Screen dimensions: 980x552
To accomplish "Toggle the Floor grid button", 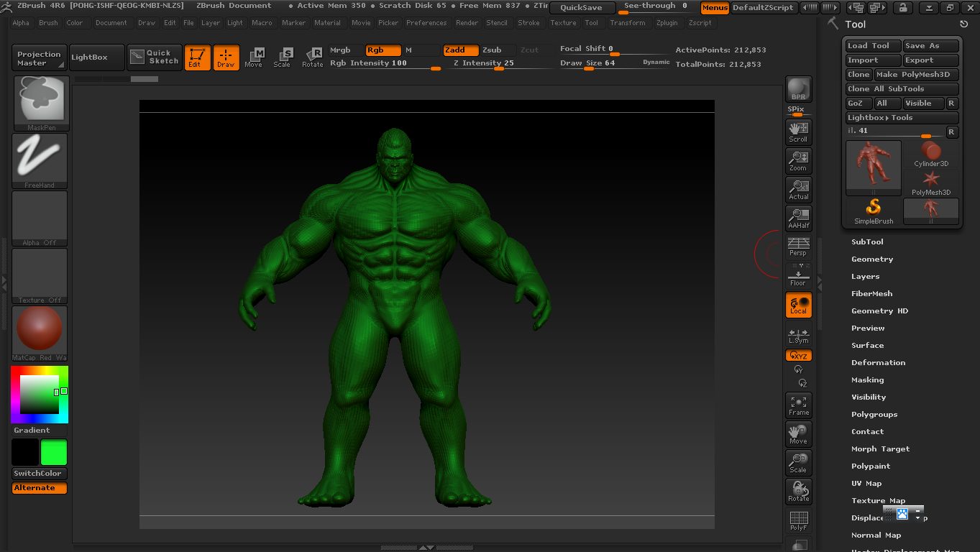I will 799,275.
